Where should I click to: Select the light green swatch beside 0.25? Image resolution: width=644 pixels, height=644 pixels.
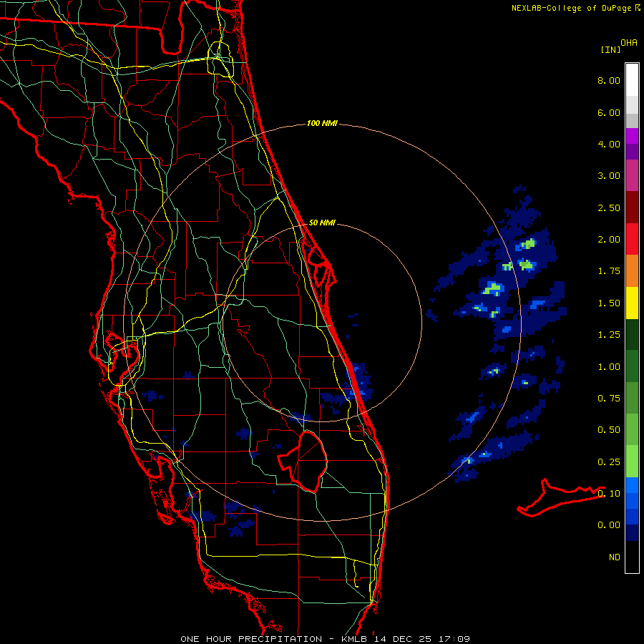(x=632, y=462)
